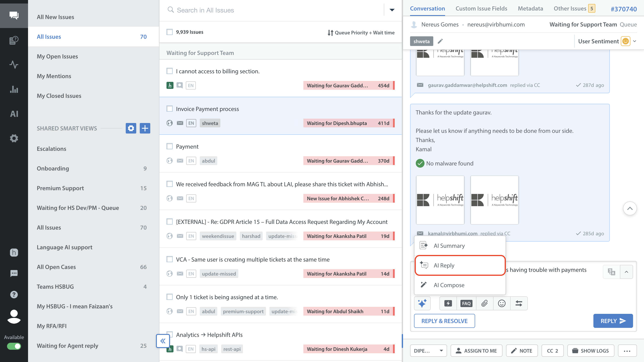Expand the search filter dropdown arrow
This screenshot has width=644, height=362.
coord(392,10)
